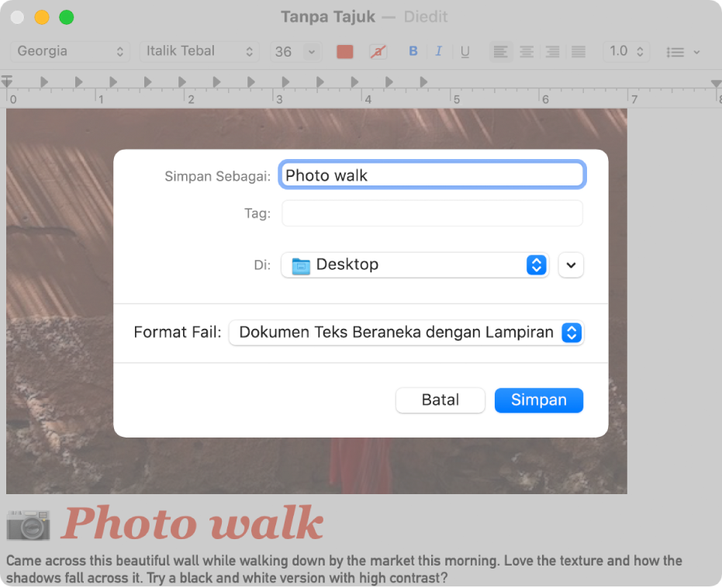The height and width of the screenshot is (588, 722).
Task: Click the camera emoji in document
Action: click(x=28, y=524)
